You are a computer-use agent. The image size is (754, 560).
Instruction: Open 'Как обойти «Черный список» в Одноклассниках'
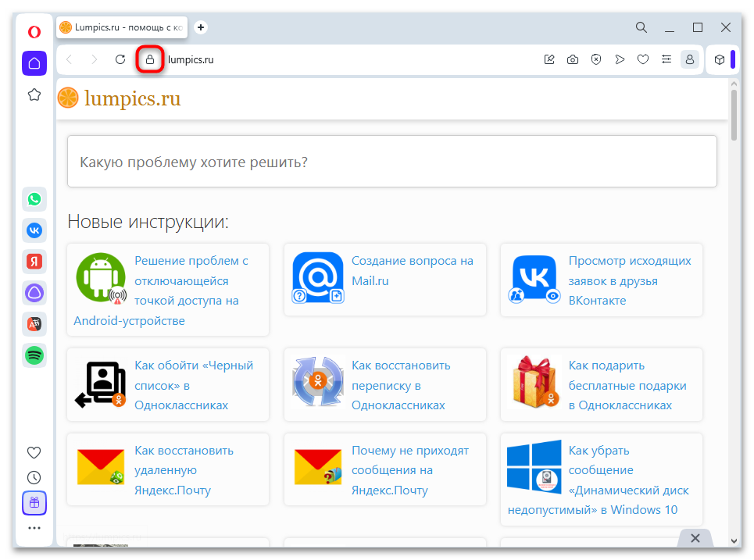[x=194, y=385]
